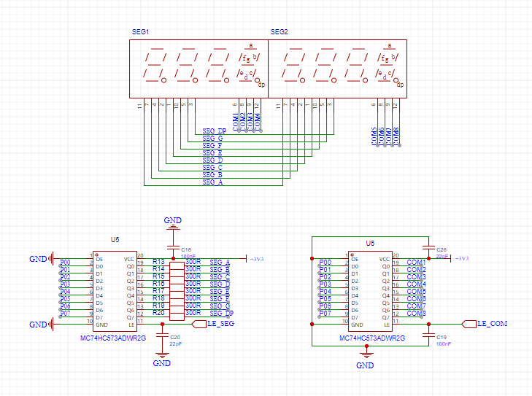532x396 pixels.
Task: Click the COM1 label at U6 Q0 output
Action: pos(416,263)
